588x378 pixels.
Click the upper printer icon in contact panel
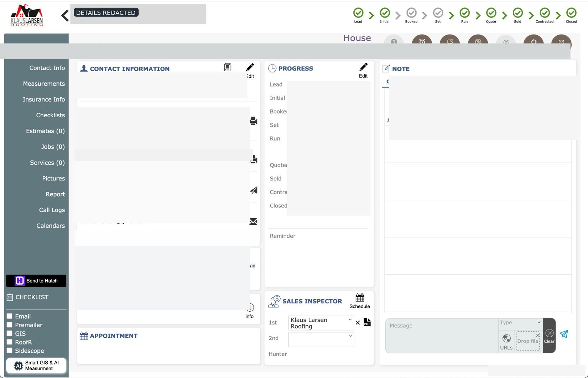click(x=254, y=121)
